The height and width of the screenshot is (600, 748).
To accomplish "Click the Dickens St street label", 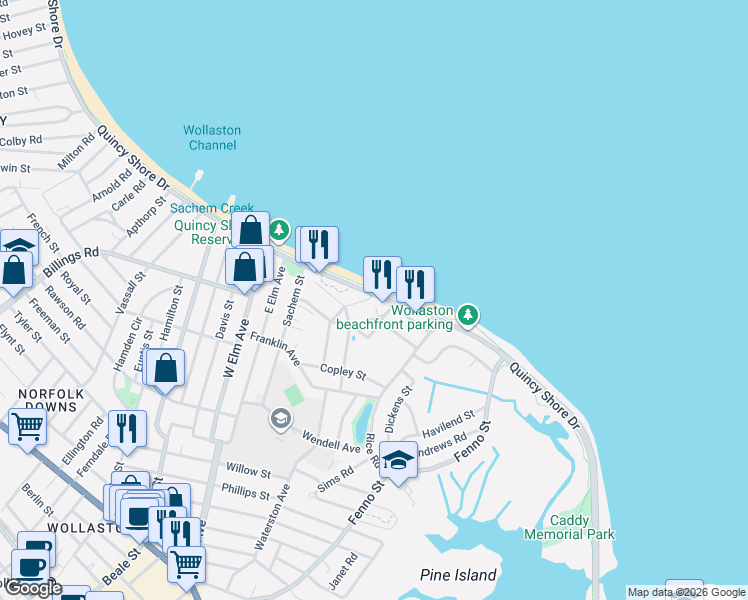I will point(398,410).
